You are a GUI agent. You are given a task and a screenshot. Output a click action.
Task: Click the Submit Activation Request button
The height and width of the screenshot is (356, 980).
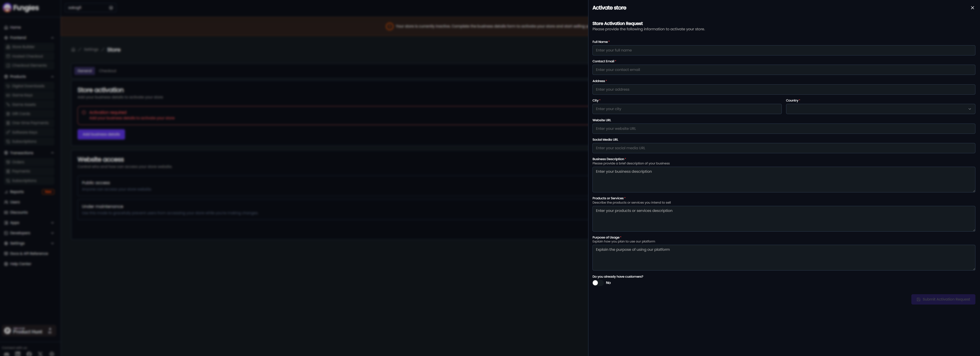tap(943, 299)
